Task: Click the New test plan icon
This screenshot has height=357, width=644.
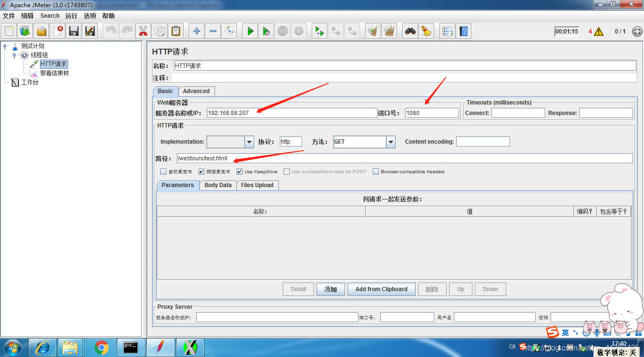Action: pos(9,31)
